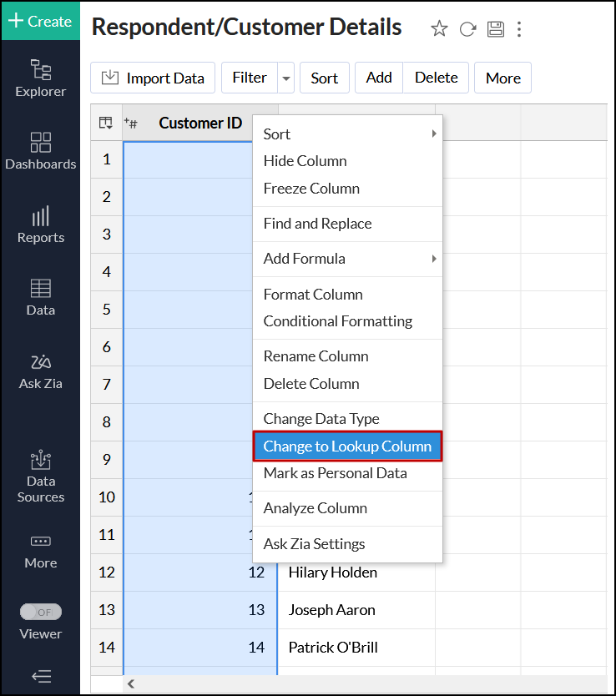
Task: Select Change to Lookup Column
Action: [347, 446]
